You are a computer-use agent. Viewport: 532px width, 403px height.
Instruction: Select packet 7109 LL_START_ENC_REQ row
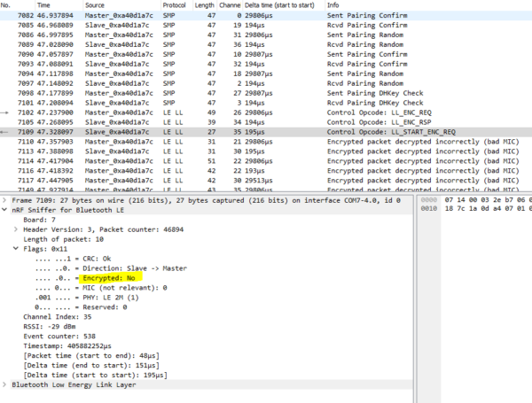(266, 131)
